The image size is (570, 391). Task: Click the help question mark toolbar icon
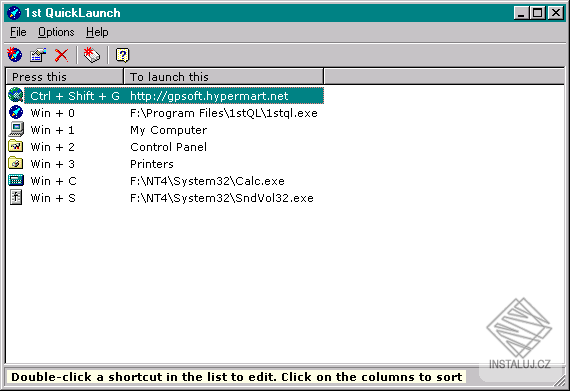click(x=123, y=55)
